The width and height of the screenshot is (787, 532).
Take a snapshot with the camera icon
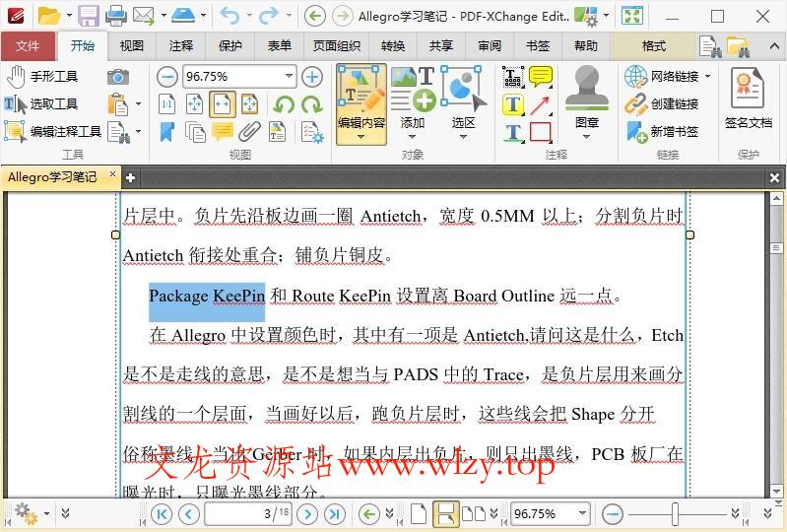pos(118,77)
